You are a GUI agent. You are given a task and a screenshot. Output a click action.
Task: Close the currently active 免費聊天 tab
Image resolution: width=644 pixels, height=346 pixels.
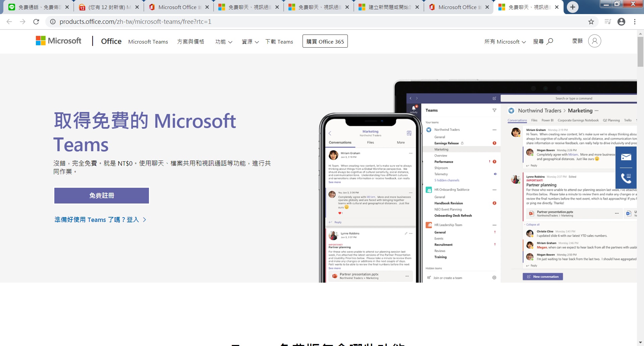click(x=557, y=7)
